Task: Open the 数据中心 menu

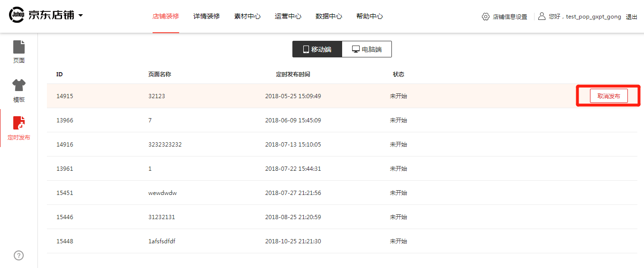Action: [x=329, y=16]
